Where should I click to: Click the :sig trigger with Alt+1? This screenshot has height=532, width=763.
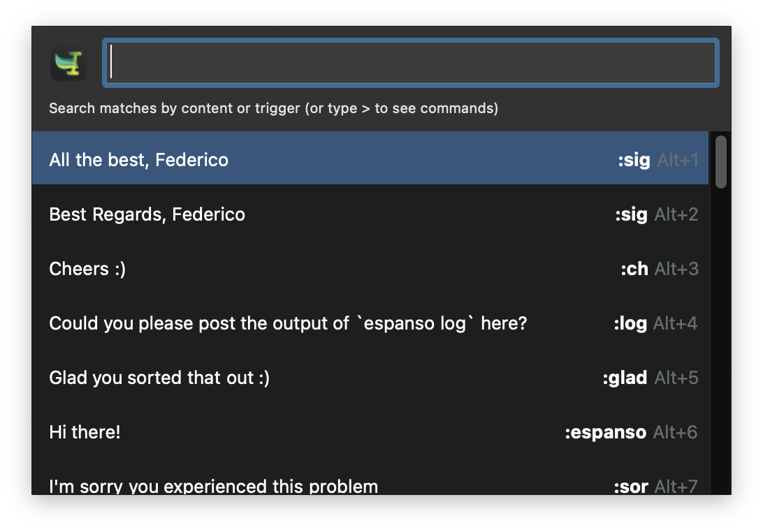[634, 160]
